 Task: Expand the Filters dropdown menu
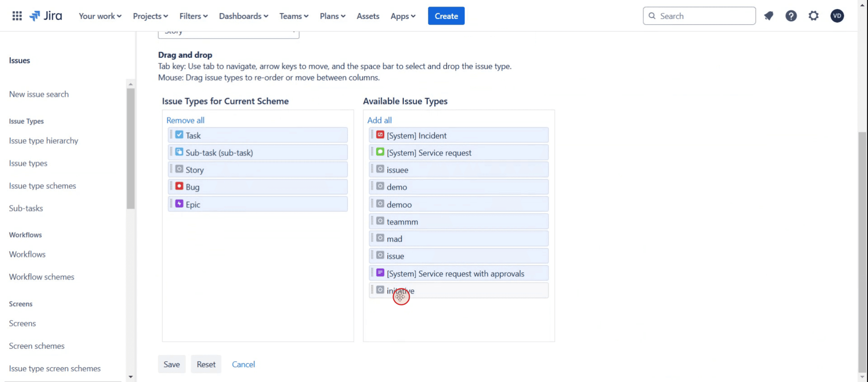[x=193, y=16]
